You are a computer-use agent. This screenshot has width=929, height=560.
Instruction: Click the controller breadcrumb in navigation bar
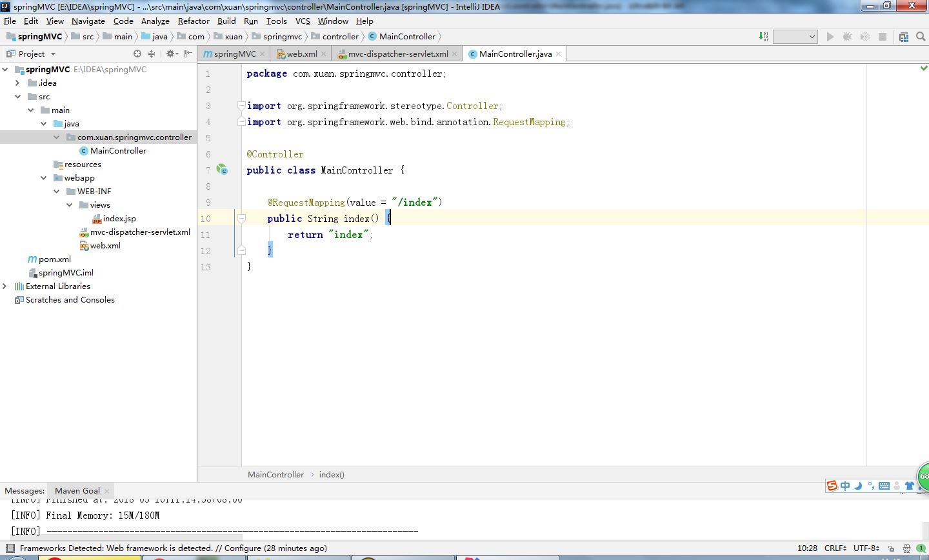pos(335,37)
